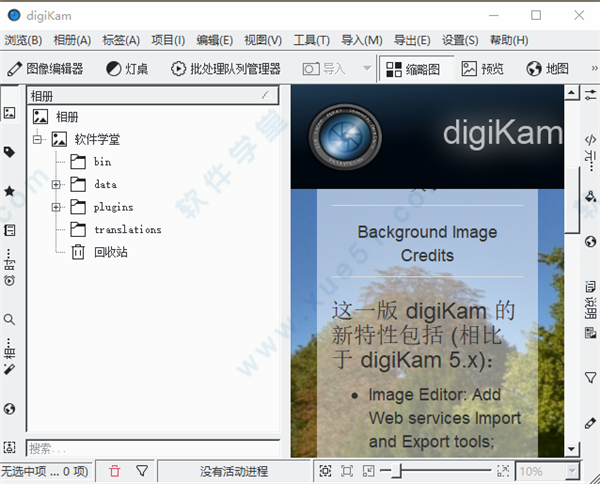Image resolution: width=600 pixels, height=484 pixels.
Task: Open the 回收站 trash item
Action: click(99, 252)
